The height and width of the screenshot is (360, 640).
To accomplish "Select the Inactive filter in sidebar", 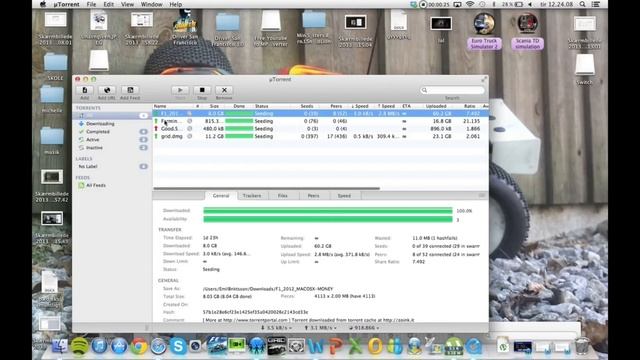I will (94, 148).
